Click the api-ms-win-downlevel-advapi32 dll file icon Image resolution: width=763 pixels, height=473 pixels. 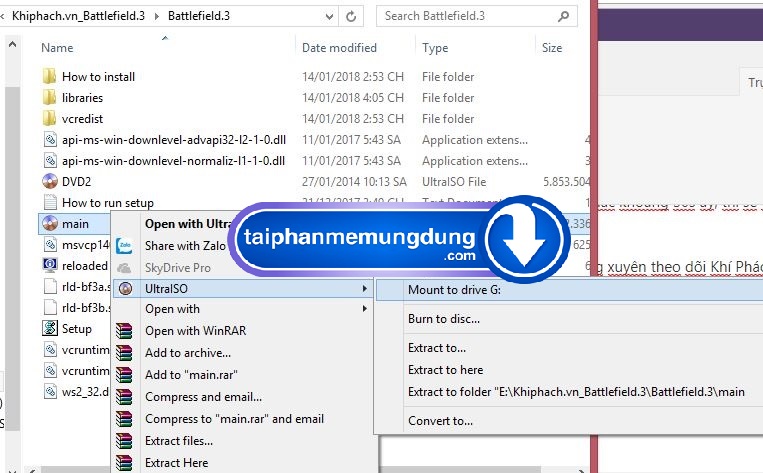coord(50,140)
